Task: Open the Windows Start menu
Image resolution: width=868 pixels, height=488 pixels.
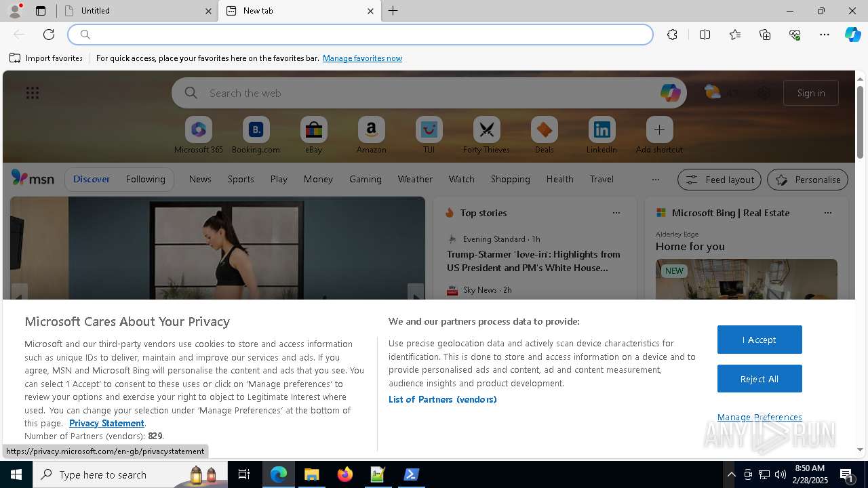Action: click(16, 474)
